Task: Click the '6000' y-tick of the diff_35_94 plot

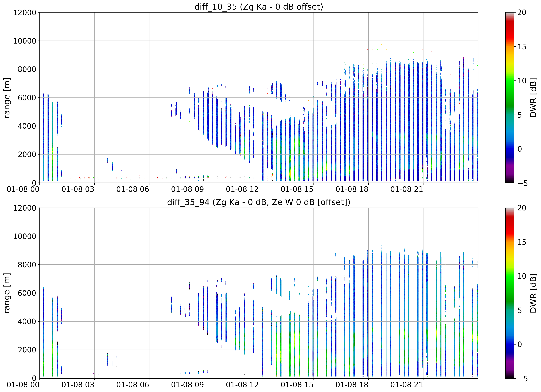Action: coord(27,293)
